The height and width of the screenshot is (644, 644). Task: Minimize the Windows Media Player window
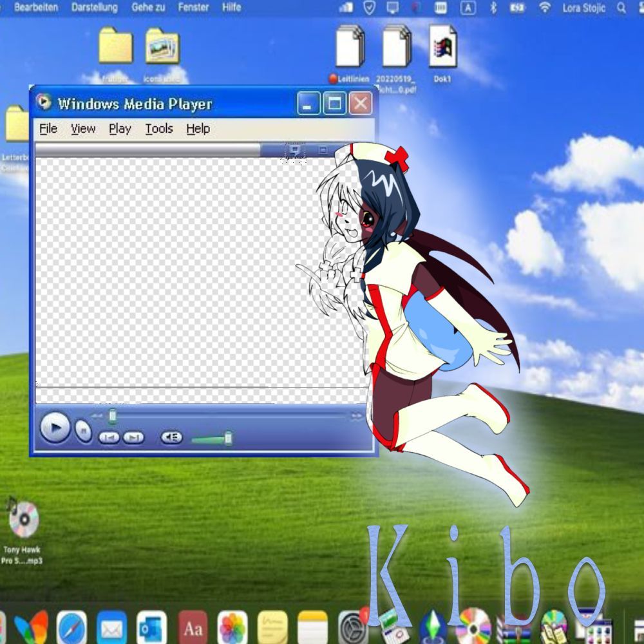click(x=308, y=103)
